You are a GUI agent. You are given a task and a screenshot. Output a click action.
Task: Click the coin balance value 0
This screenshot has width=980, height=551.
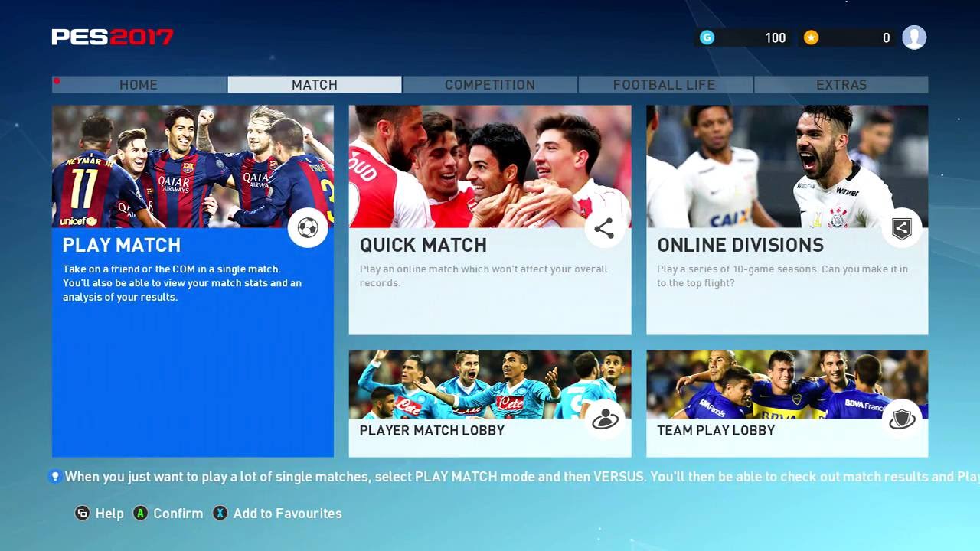click(886, 37)
